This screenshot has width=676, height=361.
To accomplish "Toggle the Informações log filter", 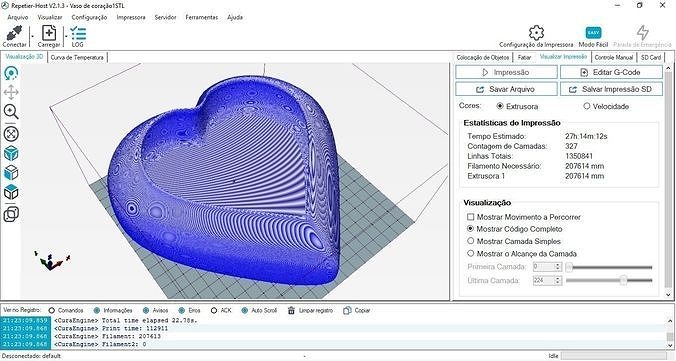I will [x=97, y=310].
